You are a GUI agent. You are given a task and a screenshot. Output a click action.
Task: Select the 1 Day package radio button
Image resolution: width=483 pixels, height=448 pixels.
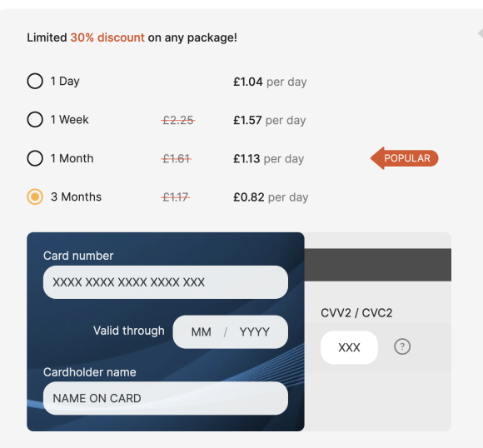pyautogui.click(x=35, y=81)
